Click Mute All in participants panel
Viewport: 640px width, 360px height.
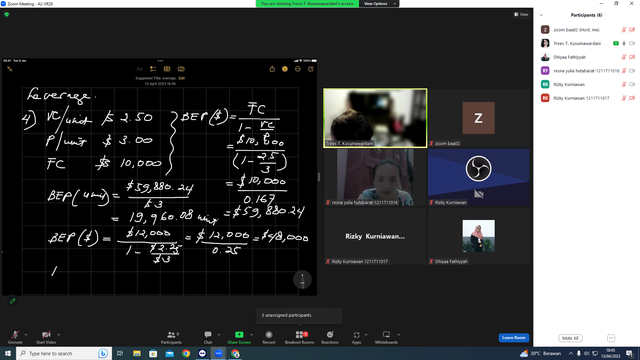(x=570, y=338)
